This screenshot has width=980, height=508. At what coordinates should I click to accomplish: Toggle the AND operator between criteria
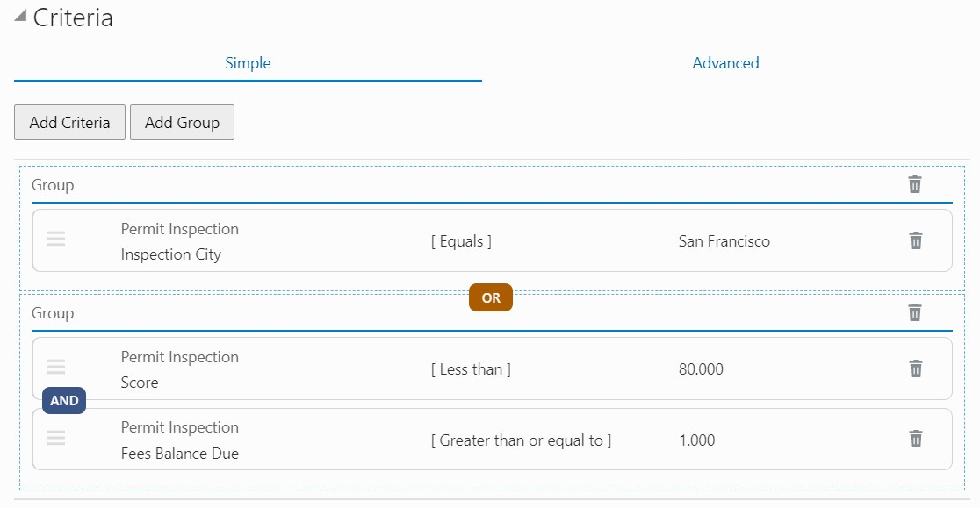click(64, 400)
